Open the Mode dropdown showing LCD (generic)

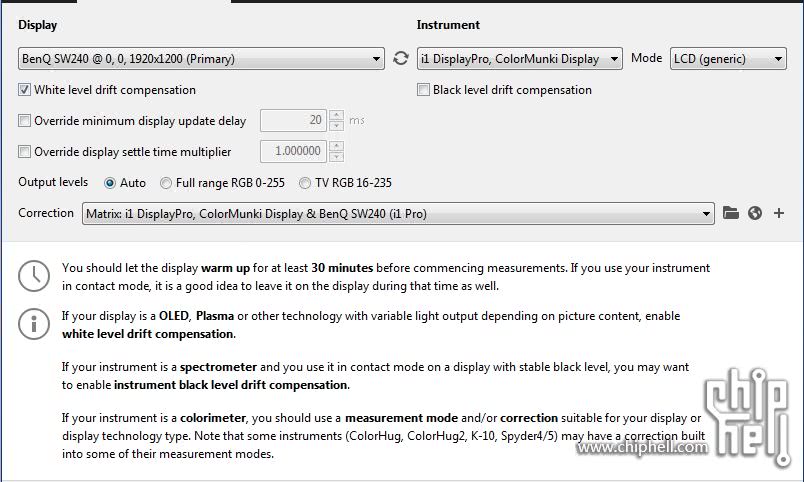728,59
